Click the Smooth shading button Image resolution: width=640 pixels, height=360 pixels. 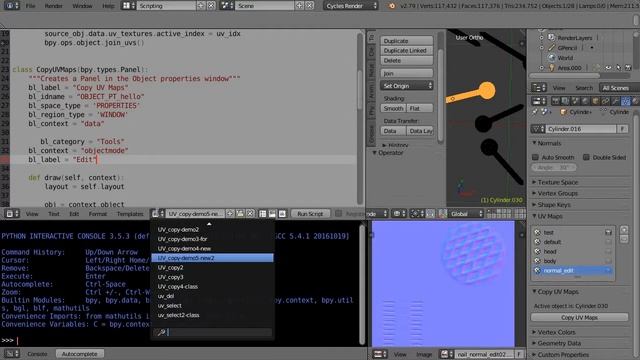[393, 108]
